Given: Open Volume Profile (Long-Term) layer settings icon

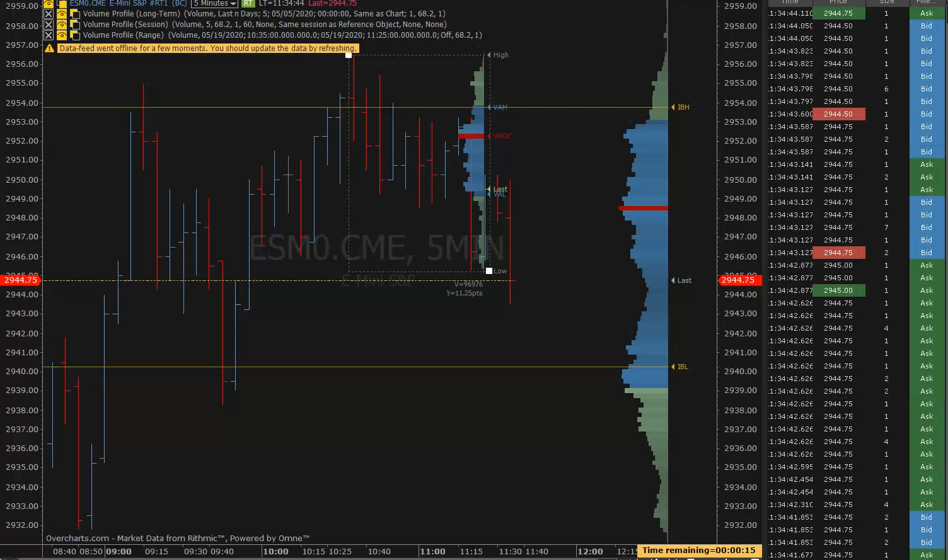Looking at the screenshot, I should 75,14.
